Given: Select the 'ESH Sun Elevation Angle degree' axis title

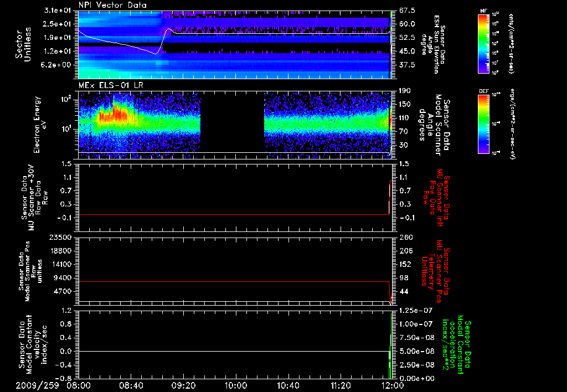Looking at the screenshot, I should (x=433, y=44).
